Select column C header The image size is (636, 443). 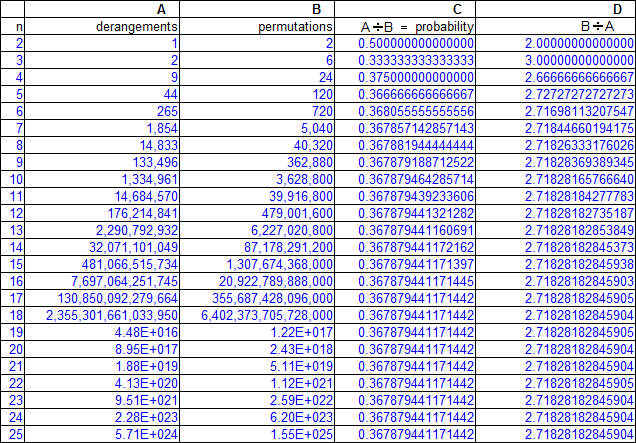tap(405, 9)
